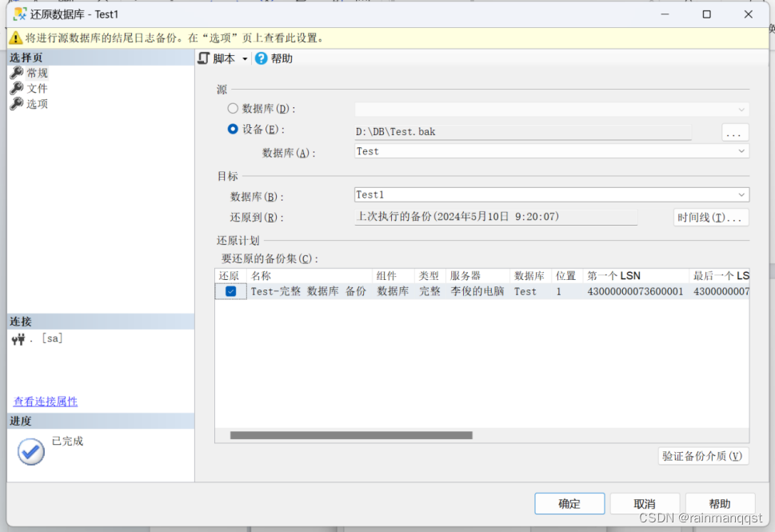Image resolution: width=775 pixels, height=532 pixels.
Task: Click the completed progress checkmark icon
Action: click(x=31, y=451)
